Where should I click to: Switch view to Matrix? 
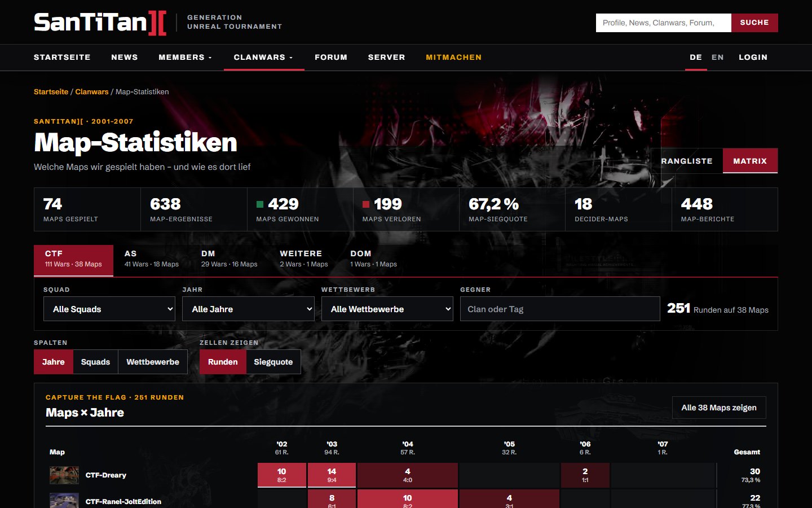tap(750, 161)
